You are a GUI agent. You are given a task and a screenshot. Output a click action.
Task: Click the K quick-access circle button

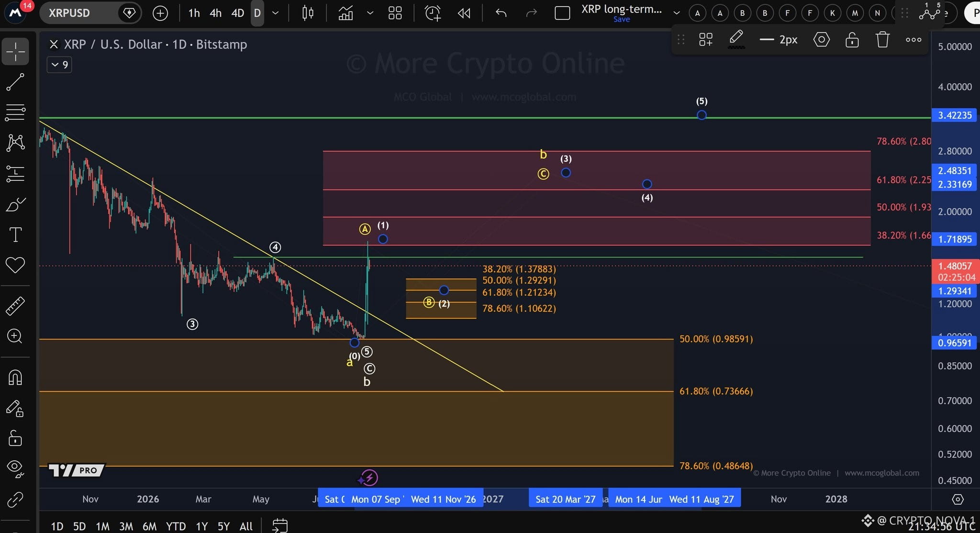point(833,13)
